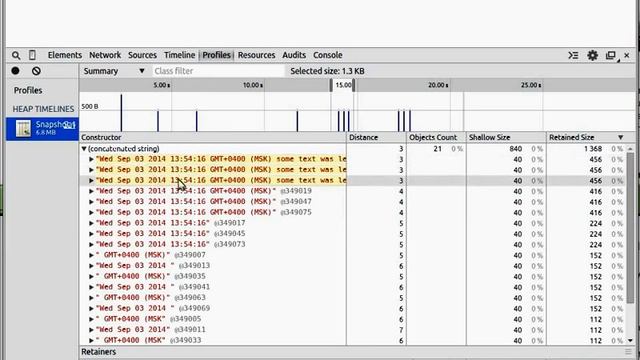Open DevTools settings gear
640x360 pixels.
click(592, 55)
